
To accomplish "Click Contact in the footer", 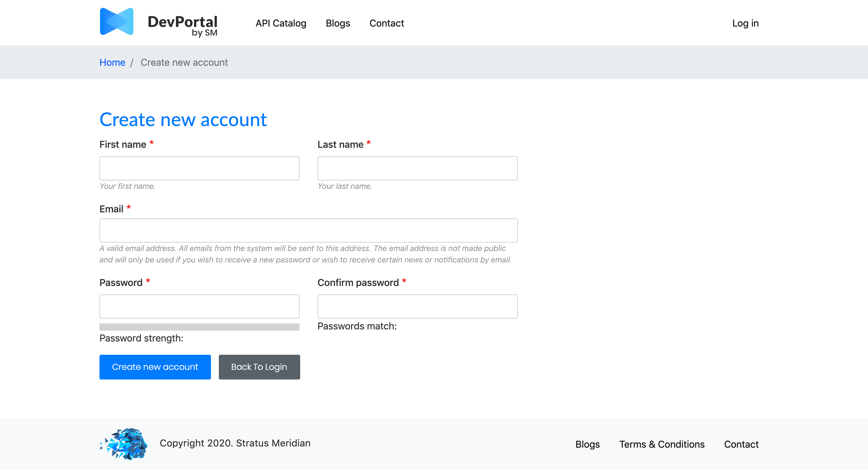I will coord(741,444).
